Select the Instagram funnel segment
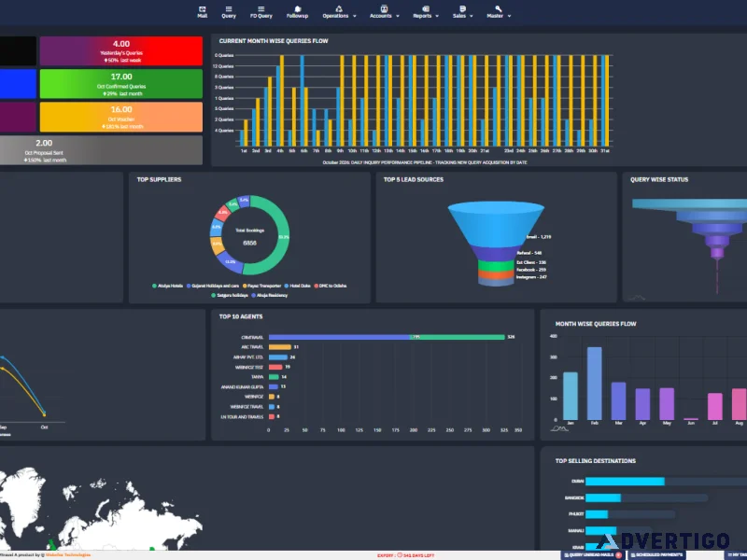This screenshot has height=560, width=747. coord(496,283)
